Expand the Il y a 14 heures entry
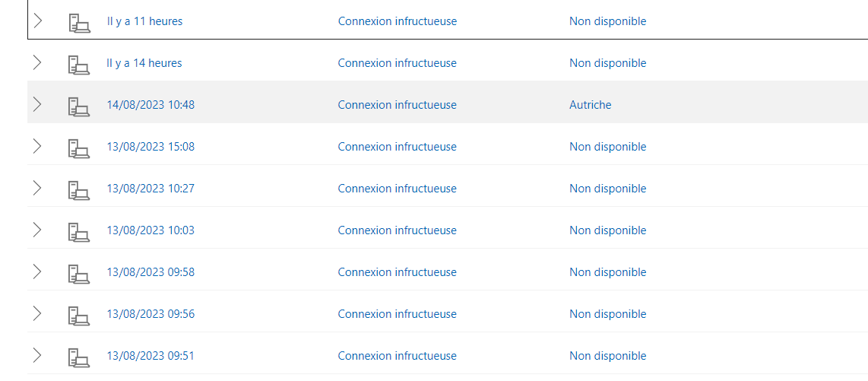Viewport: 868px width, 381px height. pos(37,62)
